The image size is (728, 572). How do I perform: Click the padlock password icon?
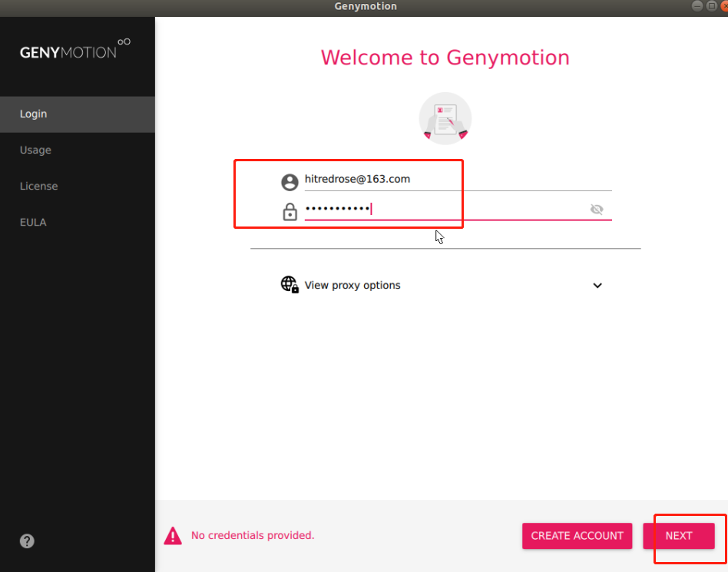point(290,212)
